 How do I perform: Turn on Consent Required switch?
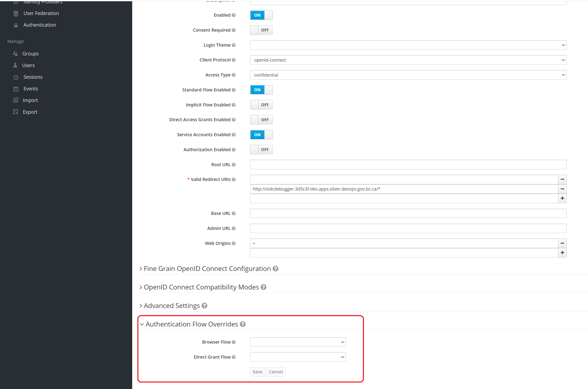(x=261, y=30)
